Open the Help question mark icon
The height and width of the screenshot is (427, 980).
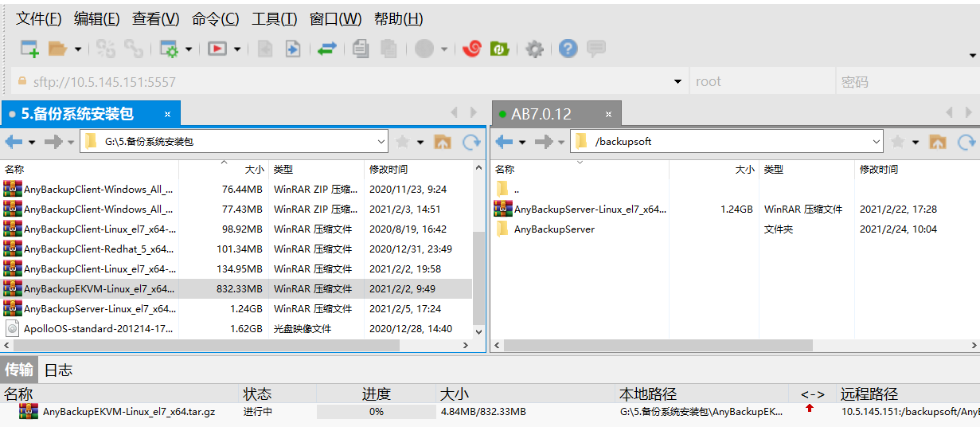pyautogui.click(x=568, y=49)
